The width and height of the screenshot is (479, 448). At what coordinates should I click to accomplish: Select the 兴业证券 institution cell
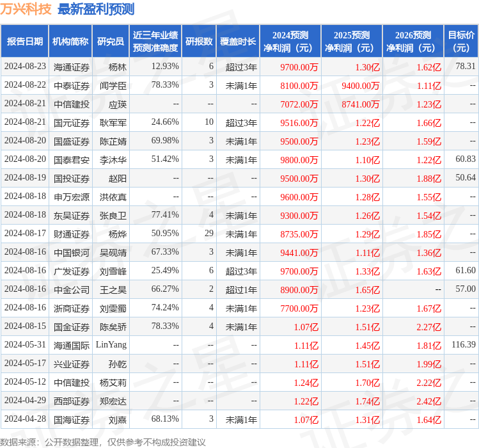[x=72, y=364]
